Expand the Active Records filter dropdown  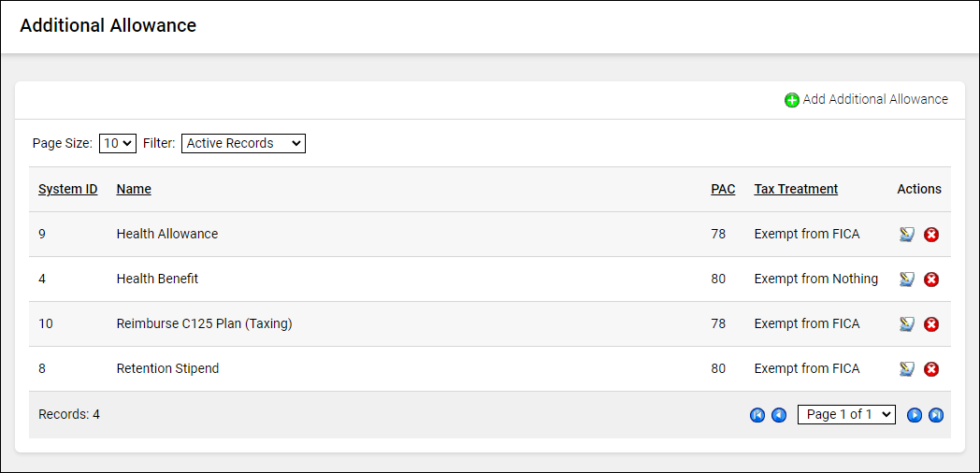tap(243, 143)
